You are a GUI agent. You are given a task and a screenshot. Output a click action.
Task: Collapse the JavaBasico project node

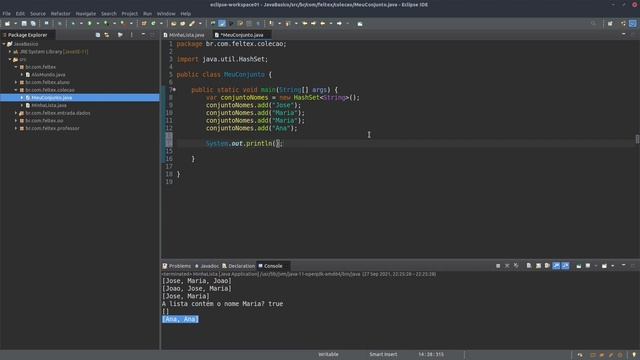pos(4,44)
